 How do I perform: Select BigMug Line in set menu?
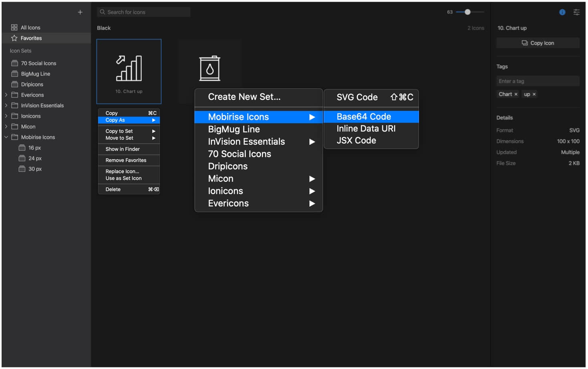pyautogui.click(x=259, y=130)
